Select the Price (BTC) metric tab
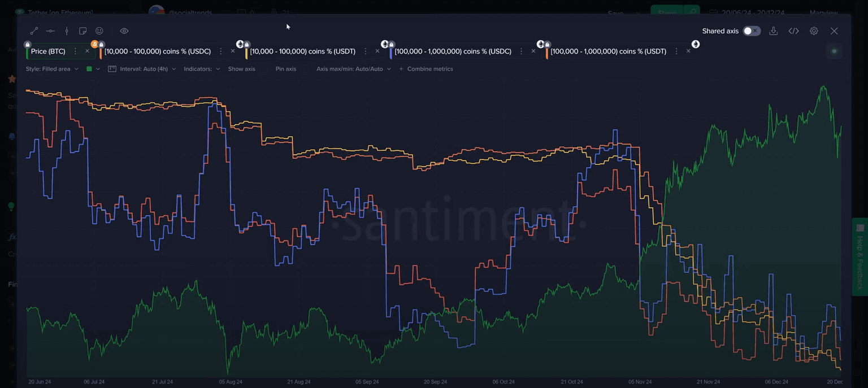This screenshot has width=868, height=388. pos(48,51)
